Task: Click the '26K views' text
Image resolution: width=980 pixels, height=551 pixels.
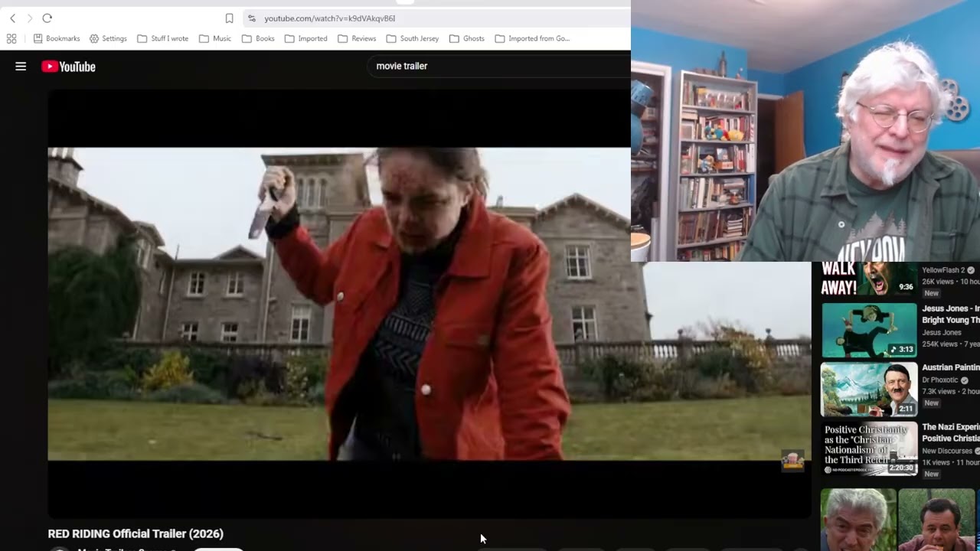Action: pyautogui.click(x=938, y=282)
